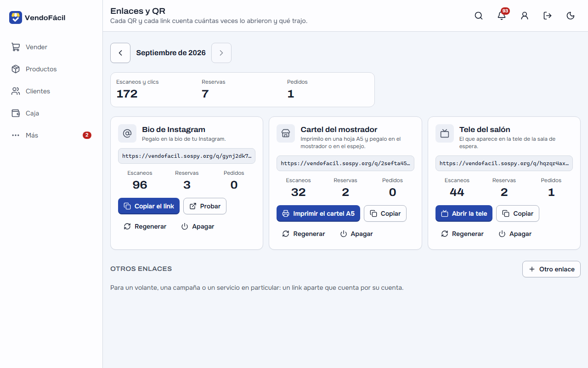
Task: Click the Bio de Instagram 96 scans value
Action: click(x=140, y=185)
